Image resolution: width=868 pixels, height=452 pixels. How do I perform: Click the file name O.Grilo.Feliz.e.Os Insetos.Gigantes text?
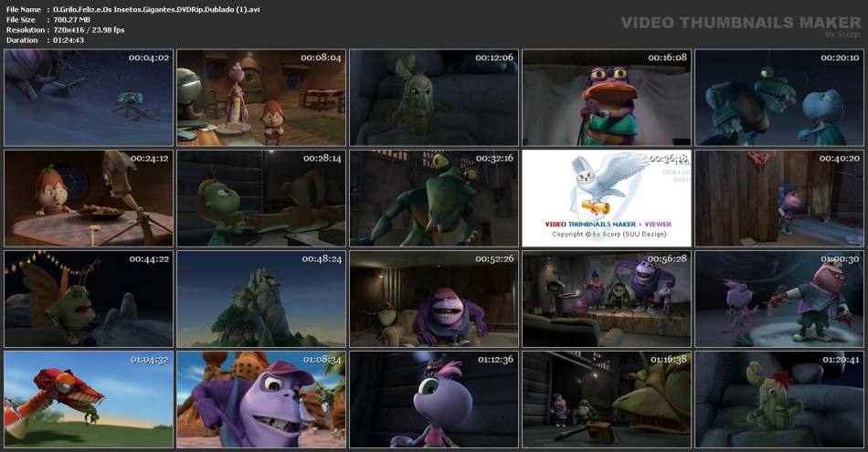pos(156,9)
